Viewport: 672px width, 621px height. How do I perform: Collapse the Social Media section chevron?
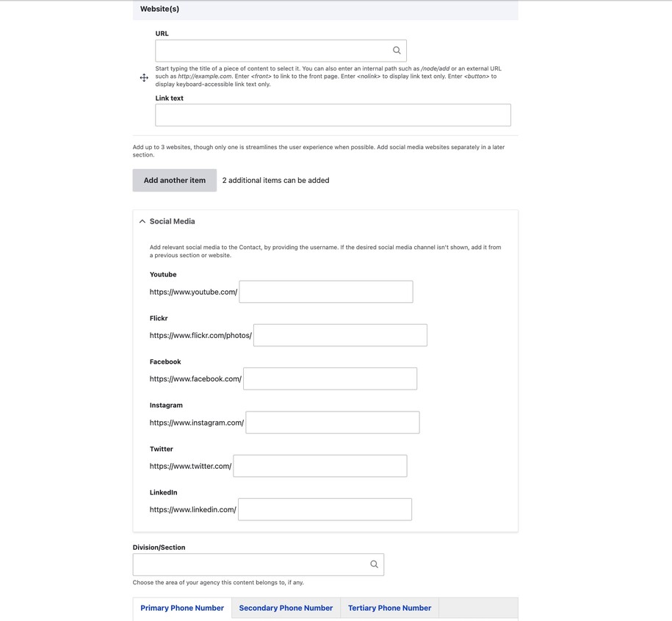142,221
